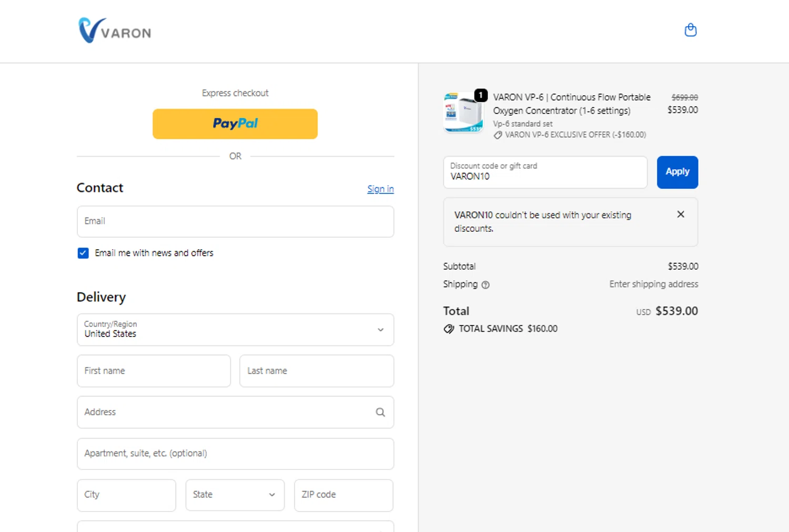This screenshot has width=789, height=532.
Task: Click the quantity badge on product image
Action: point(481,95)
